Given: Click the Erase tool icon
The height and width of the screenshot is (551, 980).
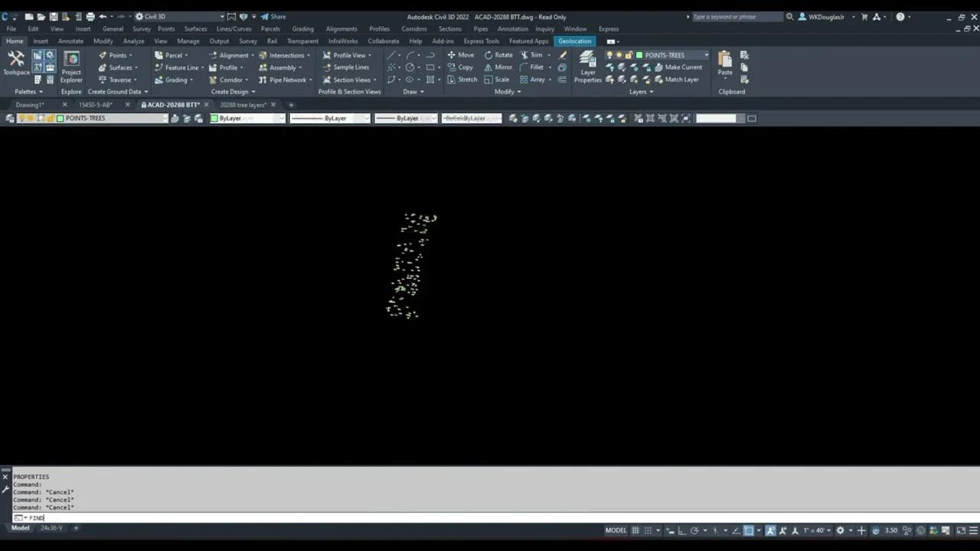Looking at the screenshot, I should 563,55.
